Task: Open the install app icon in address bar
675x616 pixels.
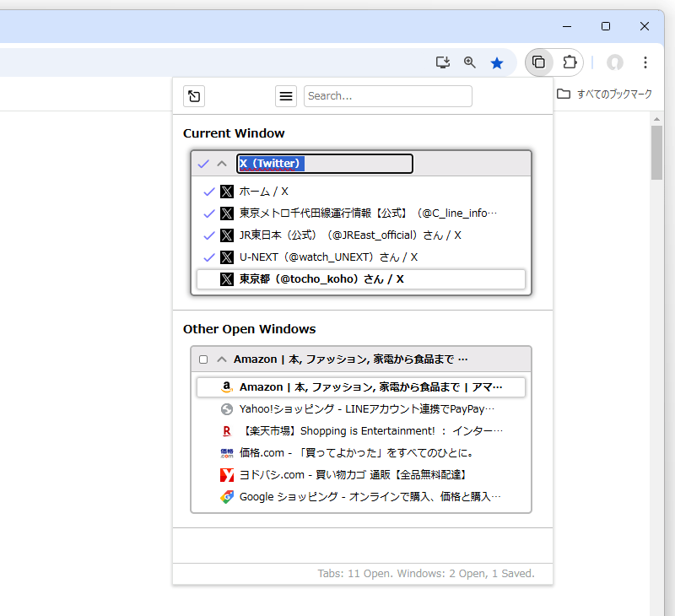Action: pos(442,62)
